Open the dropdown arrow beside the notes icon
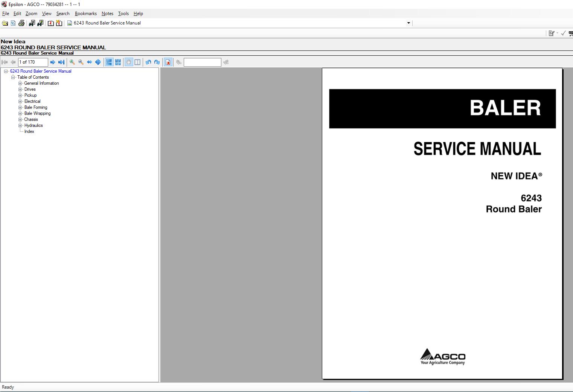This screenshot has height=392, width=573. pos(557,33)
